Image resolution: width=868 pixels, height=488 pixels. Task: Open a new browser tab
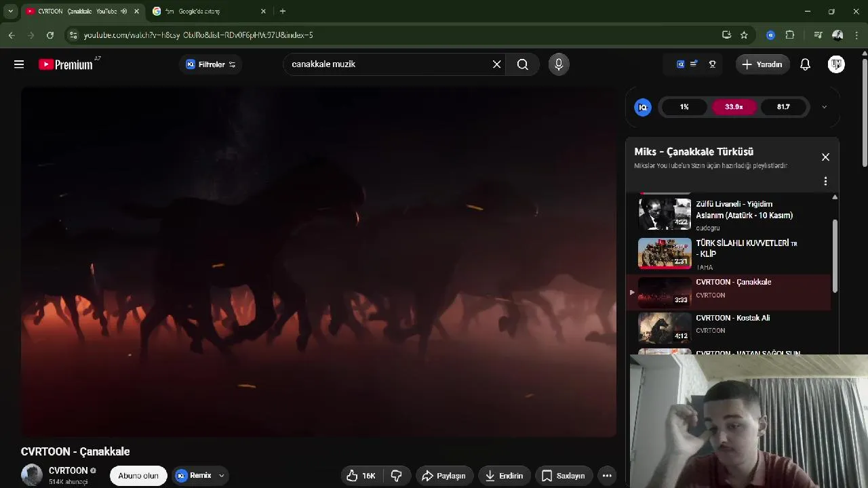point(283,12)
